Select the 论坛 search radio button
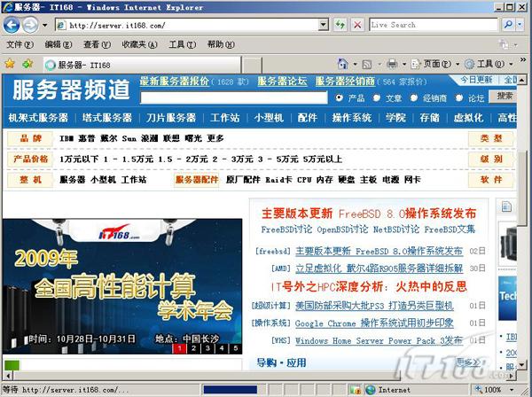 coord(459,97)
